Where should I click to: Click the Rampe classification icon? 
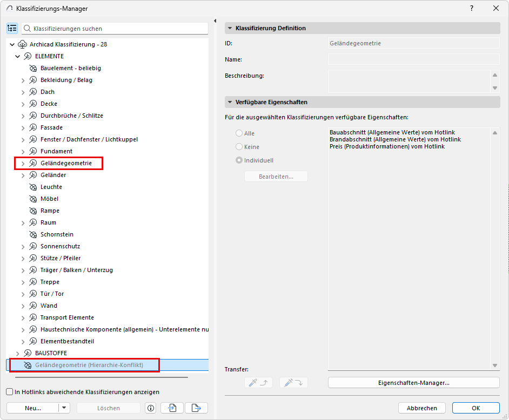(x=33, y=211)
